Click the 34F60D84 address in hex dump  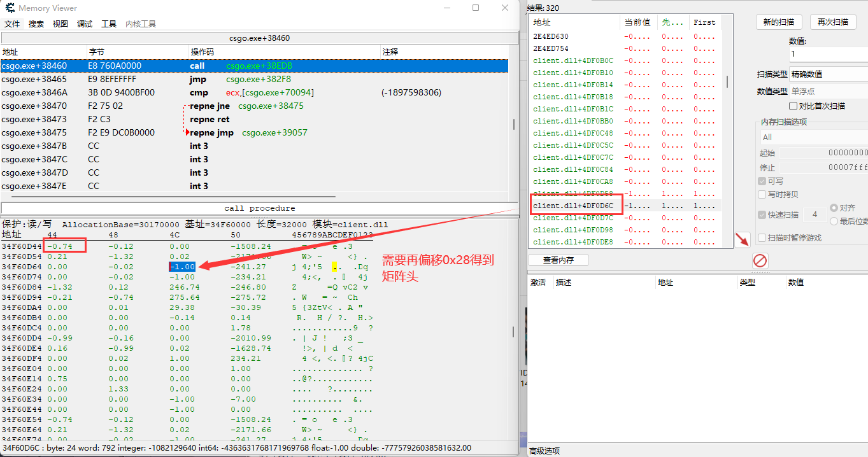tap(22, 287)
